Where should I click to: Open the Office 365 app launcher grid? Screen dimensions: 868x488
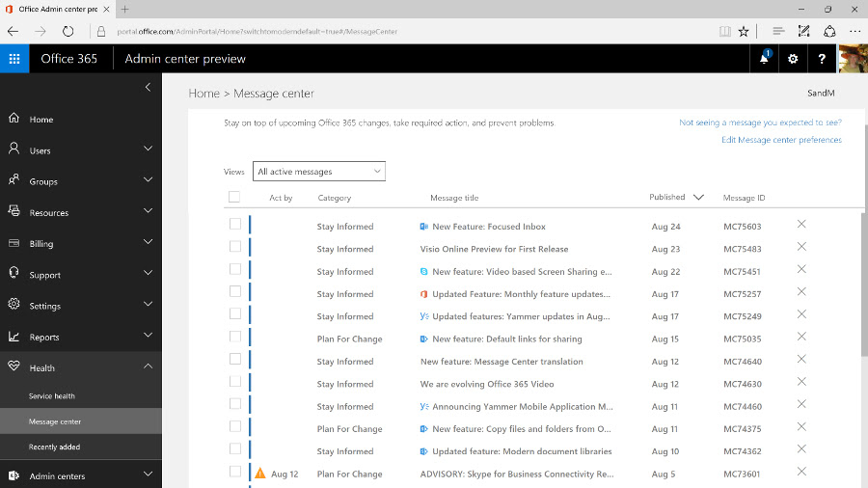[x=14, y=59]
